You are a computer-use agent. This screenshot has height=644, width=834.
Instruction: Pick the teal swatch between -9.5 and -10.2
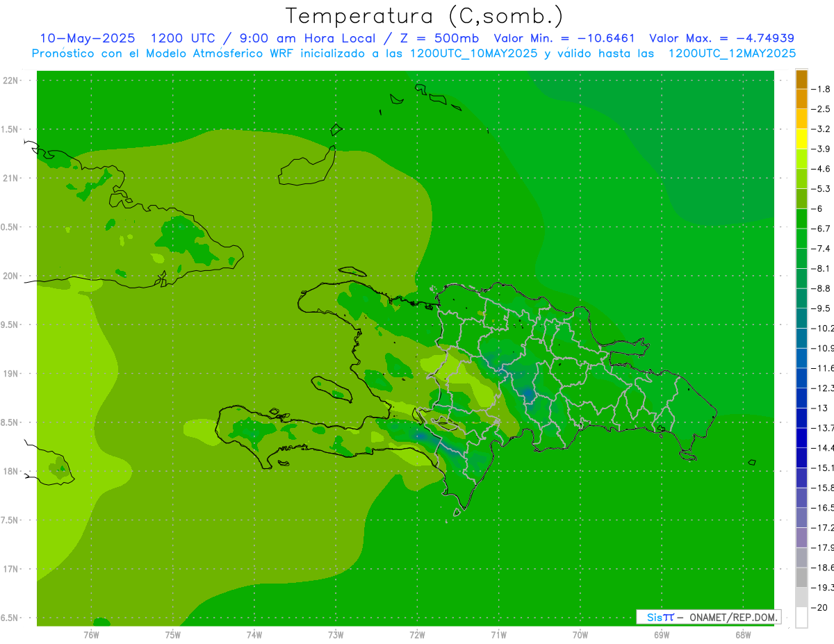click(801, 318)
